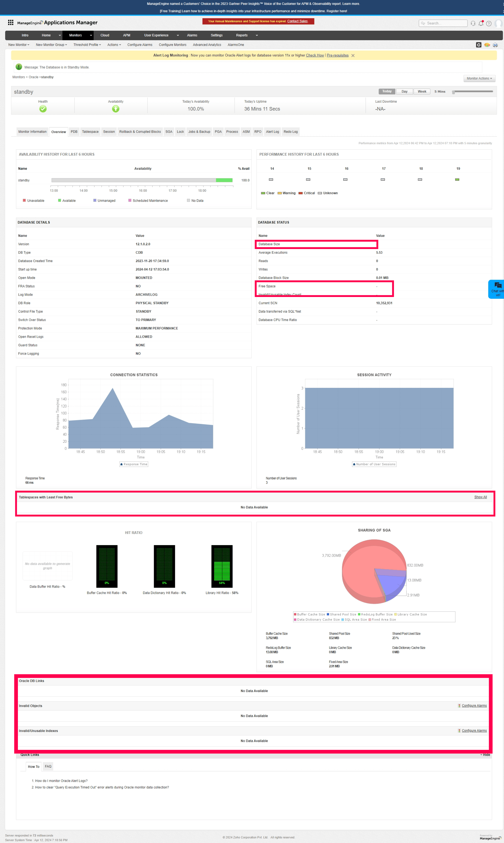Click Configure Alarms link for Invalid Objects
The image size is (504, 843).
tap(474, 706)
